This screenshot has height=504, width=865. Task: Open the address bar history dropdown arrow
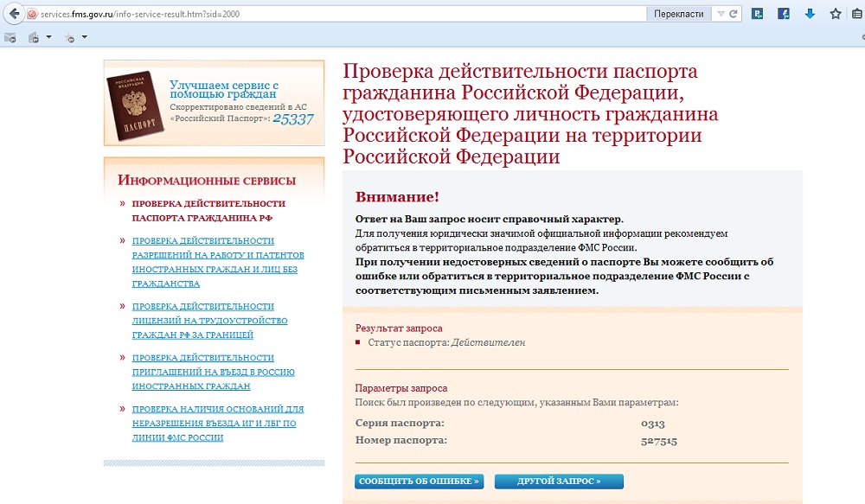(721, 15)
